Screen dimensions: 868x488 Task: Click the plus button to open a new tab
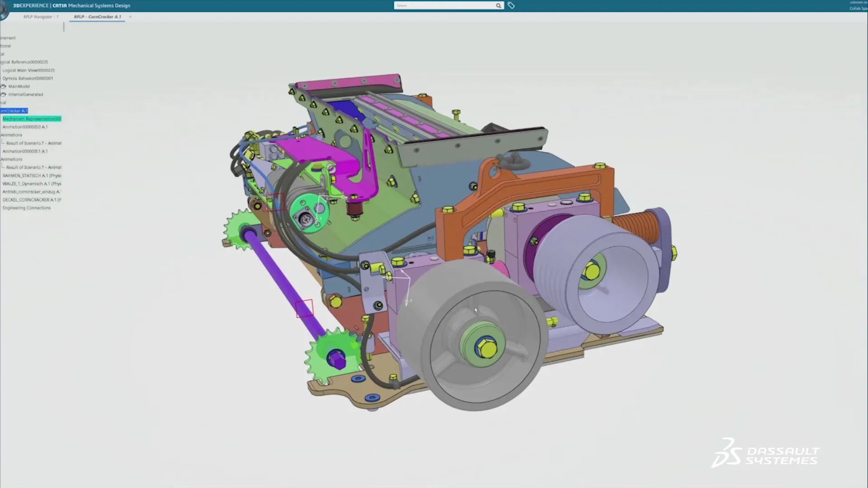click(x=130, y=17)
